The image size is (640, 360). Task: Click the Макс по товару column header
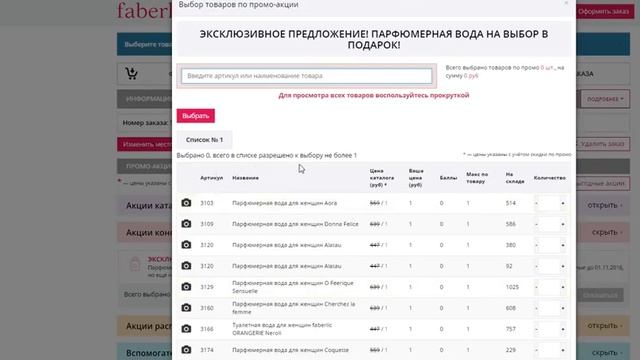point(477,178)
